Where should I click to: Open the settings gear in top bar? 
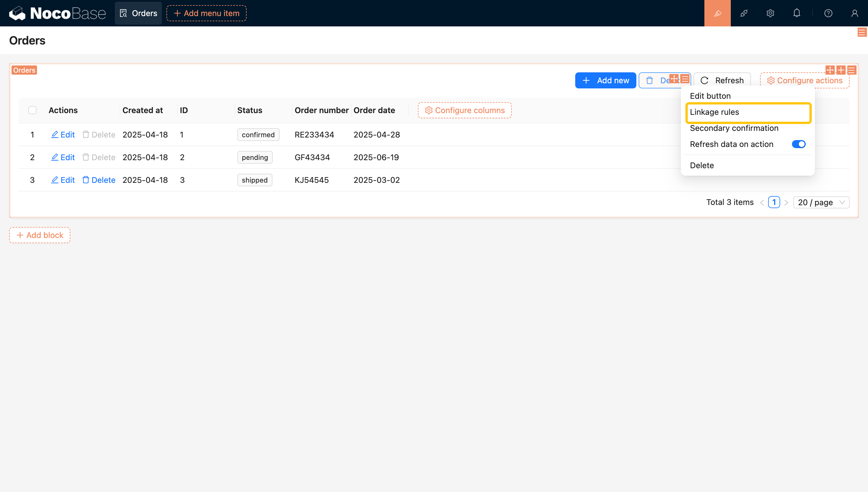tap(770, 13)
